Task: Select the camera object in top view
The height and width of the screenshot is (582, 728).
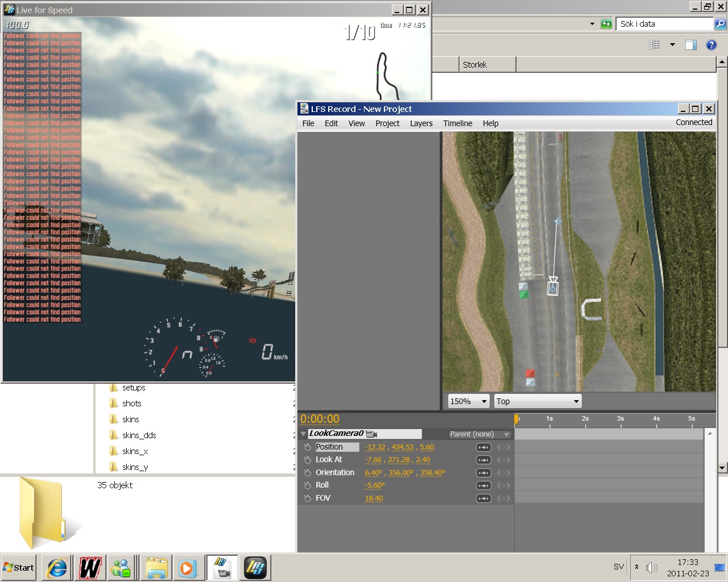Action: click(x=552, y=288)
